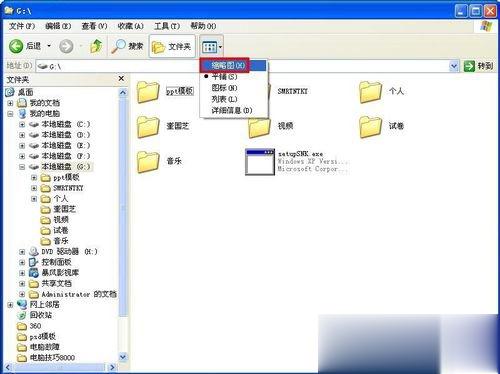The width and height of the screenshot is (500, 374).
Task: Click the Forward arrow icon
Action: (66, 46)
